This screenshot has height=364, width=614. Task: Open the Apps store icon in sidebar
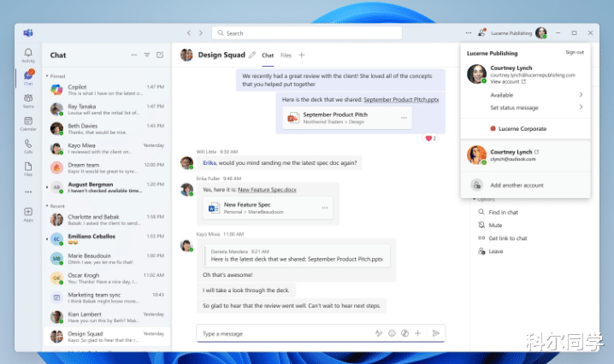[x=28, y=214]
